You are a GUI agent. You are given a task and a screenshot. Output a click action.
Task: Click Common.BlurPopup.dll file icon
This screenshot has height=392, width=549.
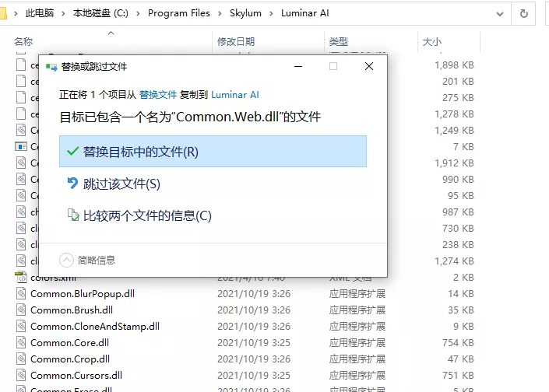click(21, 293)
